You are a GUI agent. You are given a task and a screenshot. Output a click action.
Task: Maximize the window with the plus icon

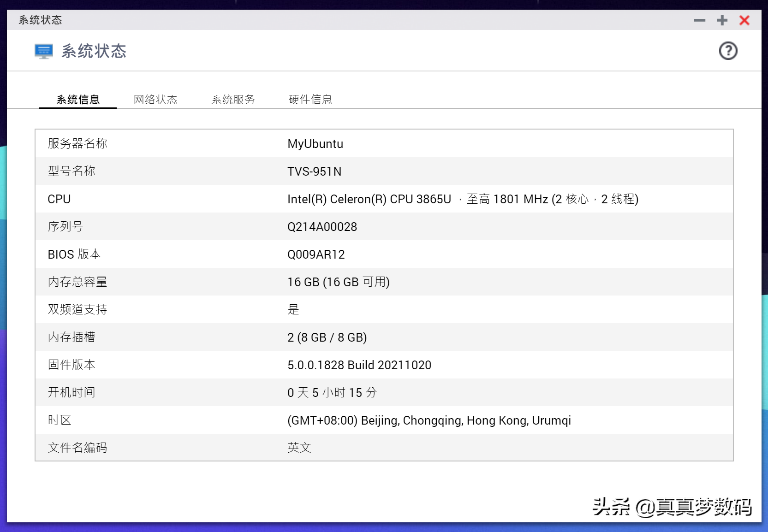click(722, 20)
